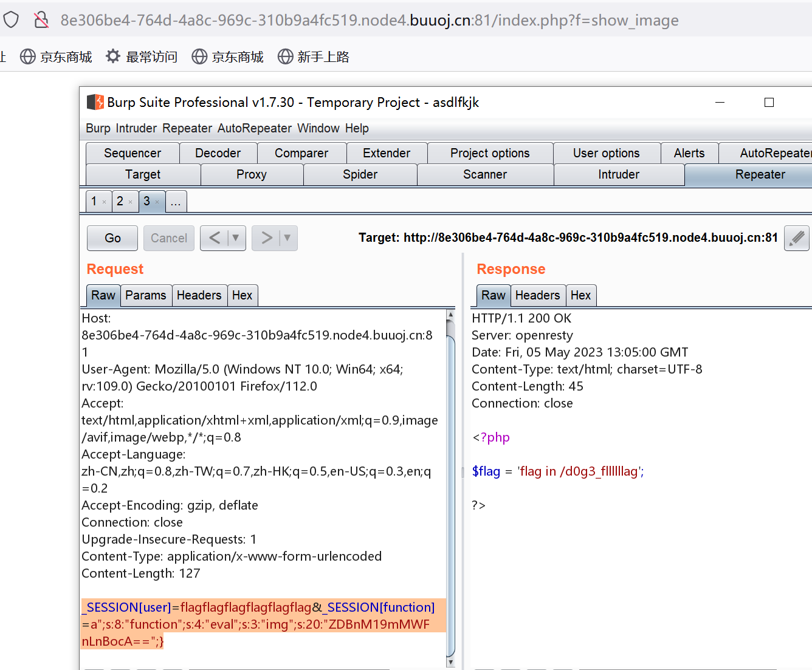The height and width of the screenshot is (670, 812).
Task: Open the second 京东商城 bookmark
Action: coord(227,56)
